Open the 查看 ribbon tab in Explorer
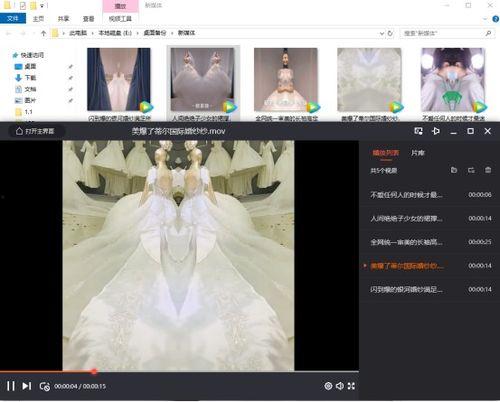Image resolution: width=500 pixels, height=402 pixels. (x=88, y=19)
